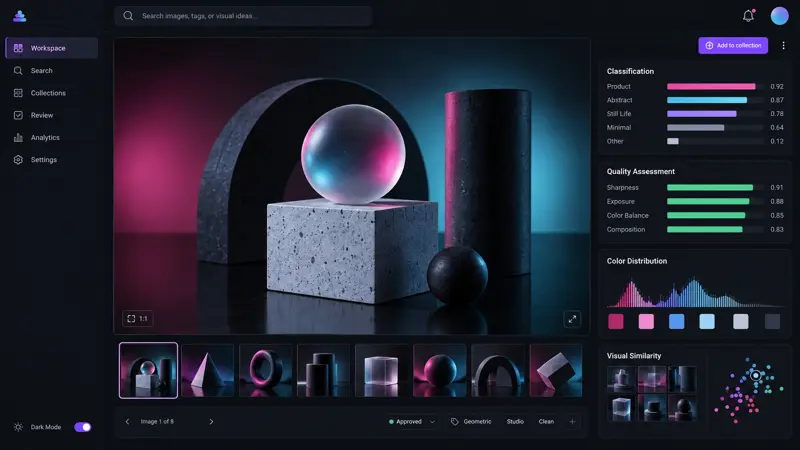Click the Settings gear icon

(x=18, y=160)
